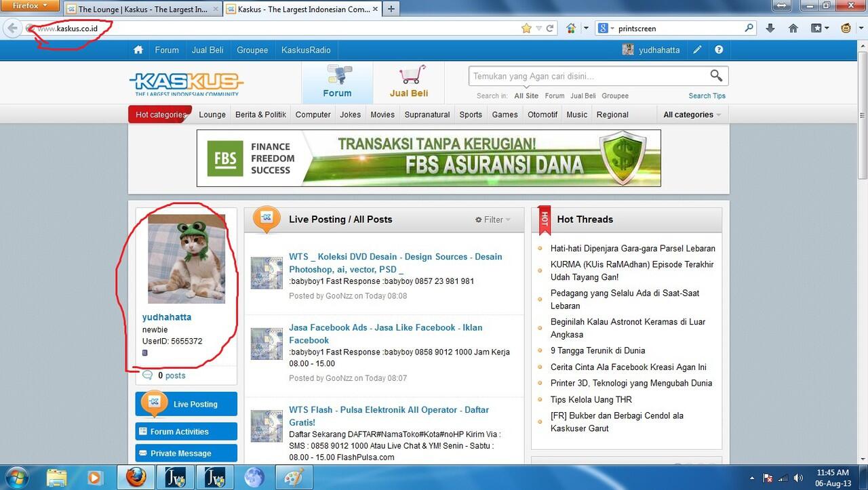Click thumbnail of WTS Flash Pulsa Elektronik post
This screenshot has width=868, height=490.
coord(267,426)
